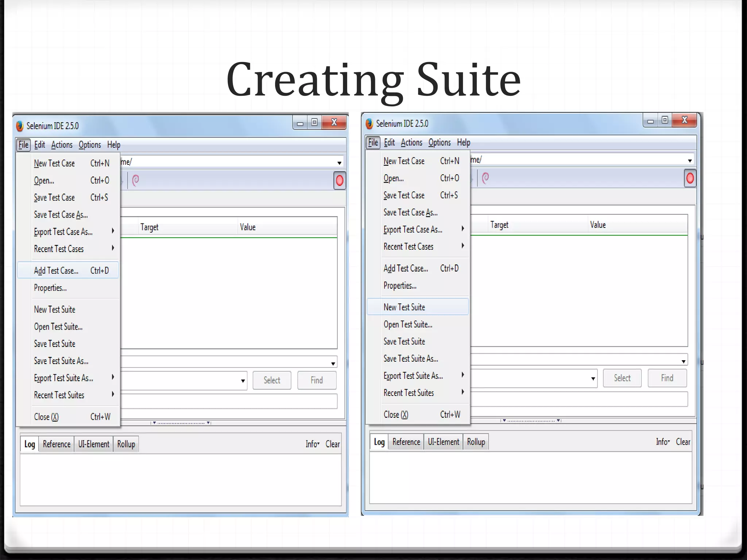This screenshot has width=747, height=560.
Task: Click the Select button in right window
Action: pyautogui.click(x=622, y=378)
